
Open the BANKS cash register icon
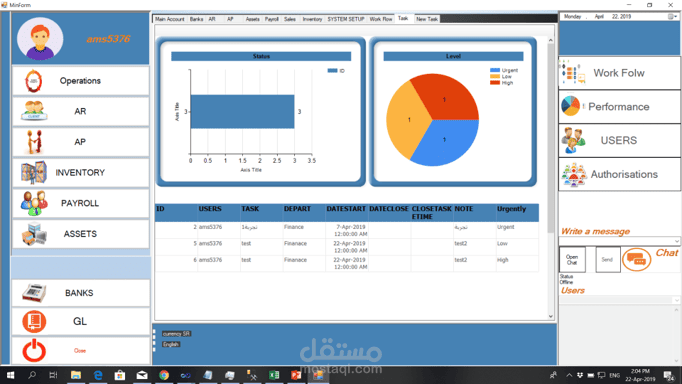pos(34,293)
